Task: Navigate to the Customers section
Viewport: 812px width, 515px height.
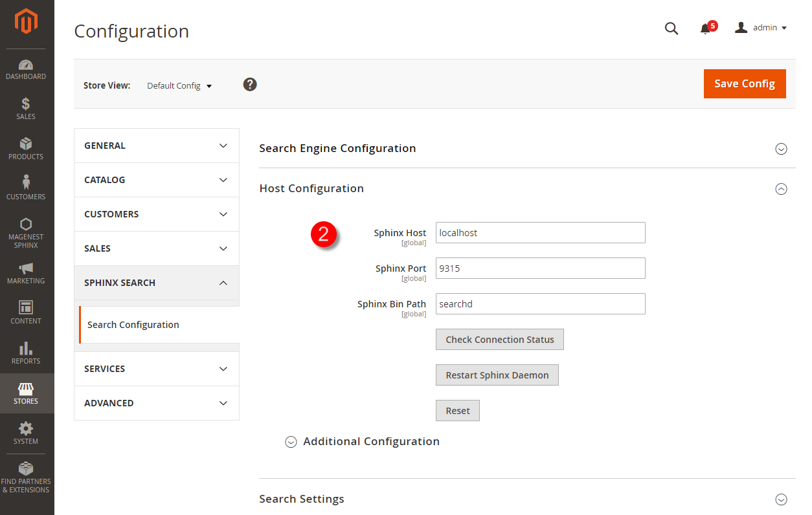Action: (x=26, y=187)
